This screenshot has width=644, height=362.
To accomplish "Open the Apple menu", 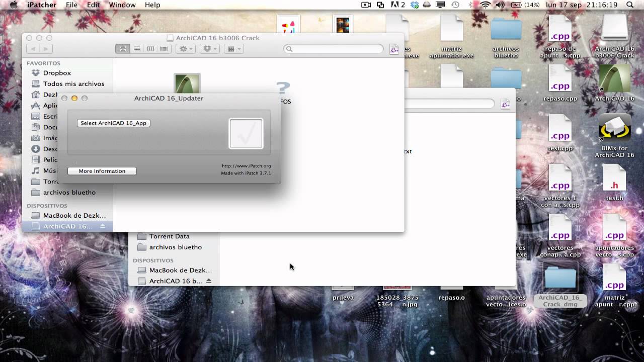I will point(14,5).
